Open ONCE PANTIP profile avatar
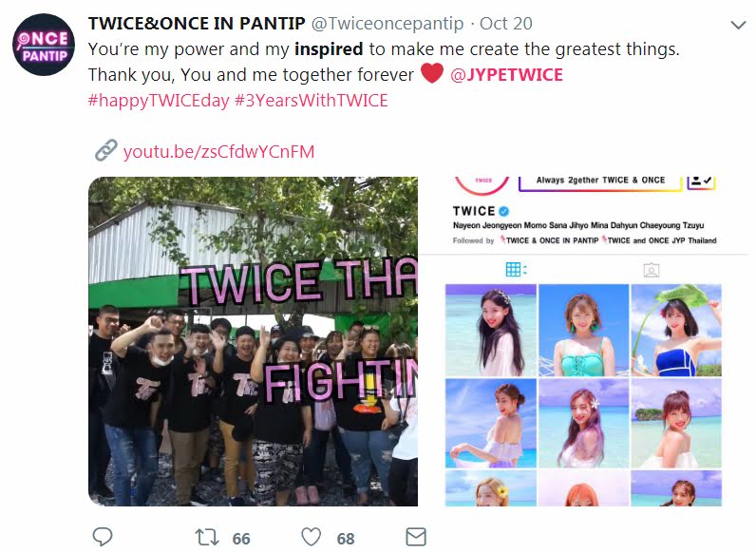The height and width of the screenshot is (553, 756). pyautogui.click(x=44, y=45)
